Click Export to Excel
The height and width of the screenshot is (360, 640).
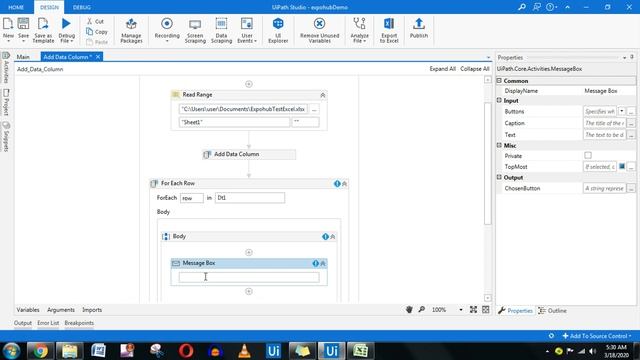(x=389, y=30)
